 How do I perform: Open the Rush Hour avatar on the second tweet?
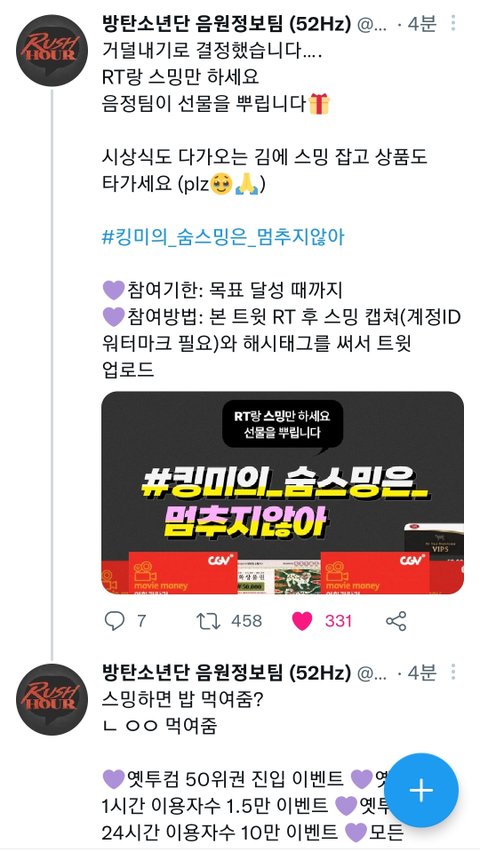click(x=52, y=699)
